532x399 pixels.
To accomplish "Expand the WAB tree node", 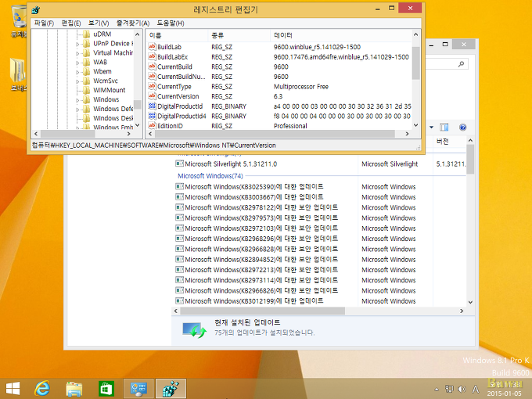I will [x=77, y=63].
